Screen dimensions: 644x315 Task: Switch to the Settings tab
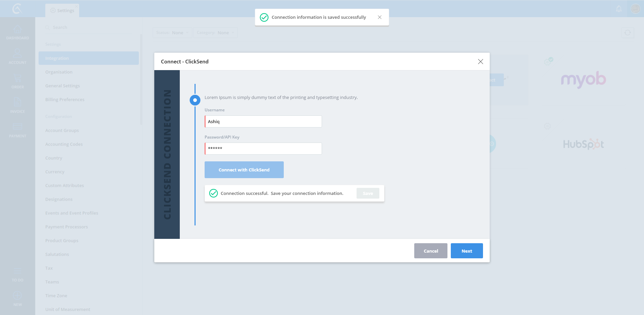click(62, 10)
